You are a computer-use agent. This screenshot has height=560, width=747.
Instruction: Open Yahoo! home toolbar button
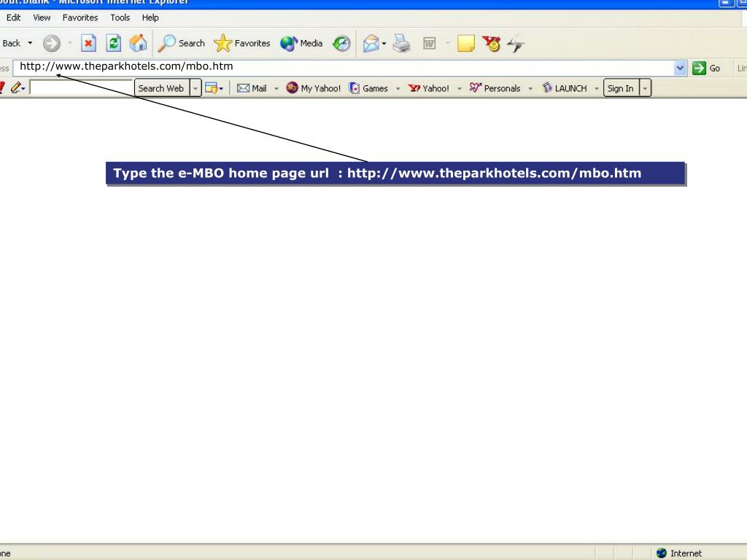point(428,88)
